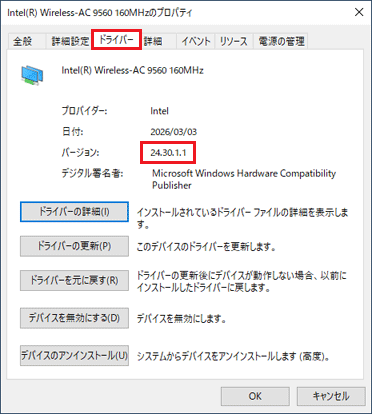Viewport: 372px width, 414px height.
Task: Close the properties dialog window
Action: [x=359, y=12]
